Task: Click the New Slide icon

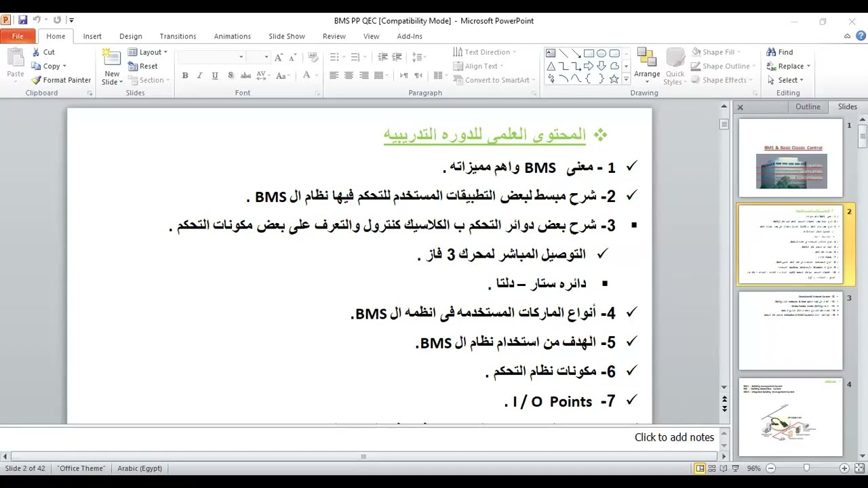Action: coord(112,57)
